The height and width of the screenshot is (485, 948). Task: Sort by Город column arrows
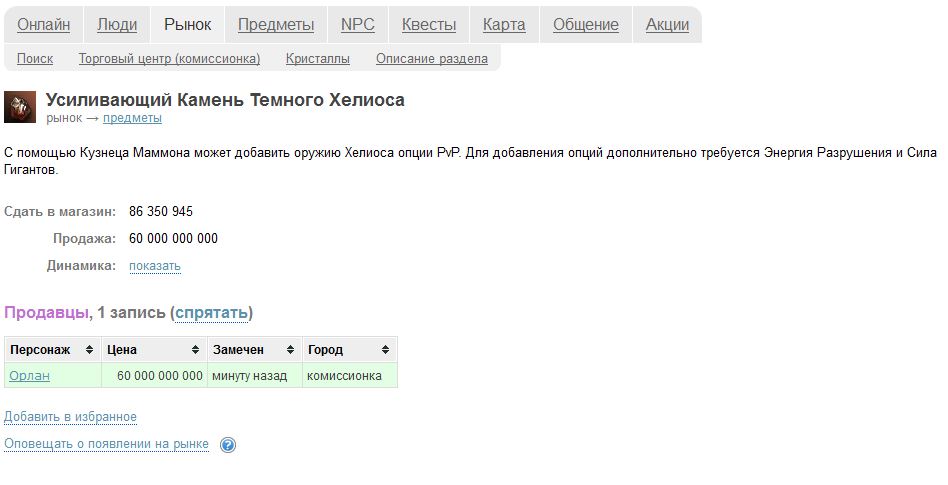tap(385, 350)
